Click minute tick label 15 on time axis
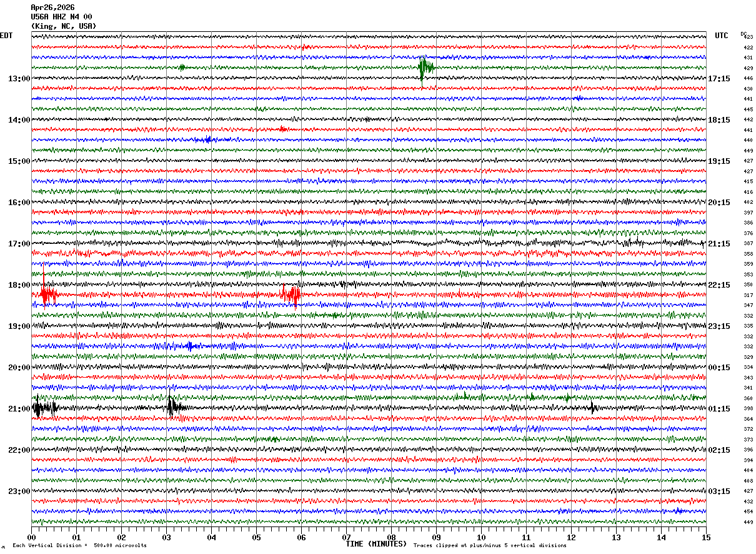 click(706, 537)
